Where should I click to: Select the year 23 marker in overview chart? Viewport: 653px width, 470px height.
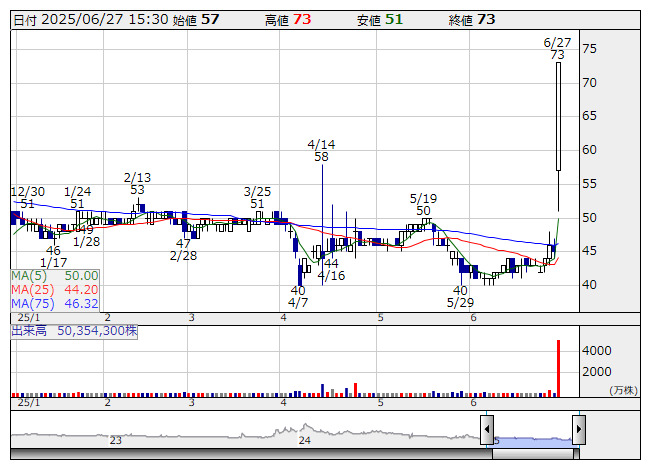115,440
